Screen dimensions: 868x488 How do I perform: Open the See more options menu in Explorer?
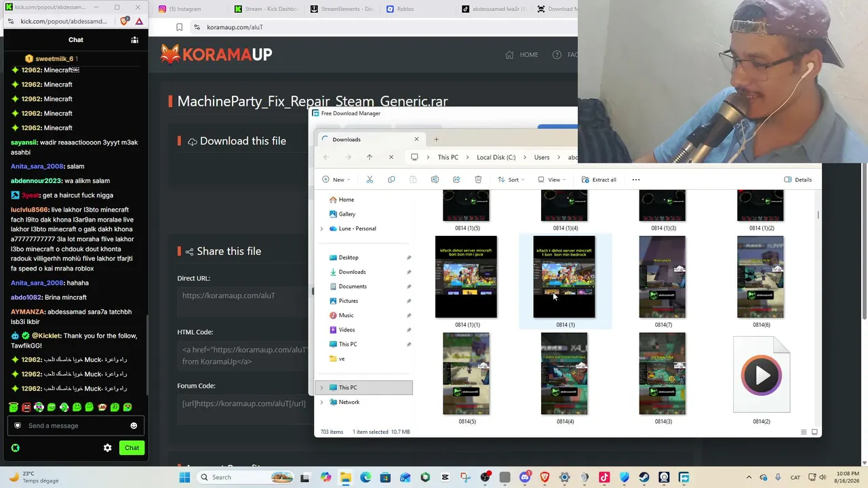636,180
